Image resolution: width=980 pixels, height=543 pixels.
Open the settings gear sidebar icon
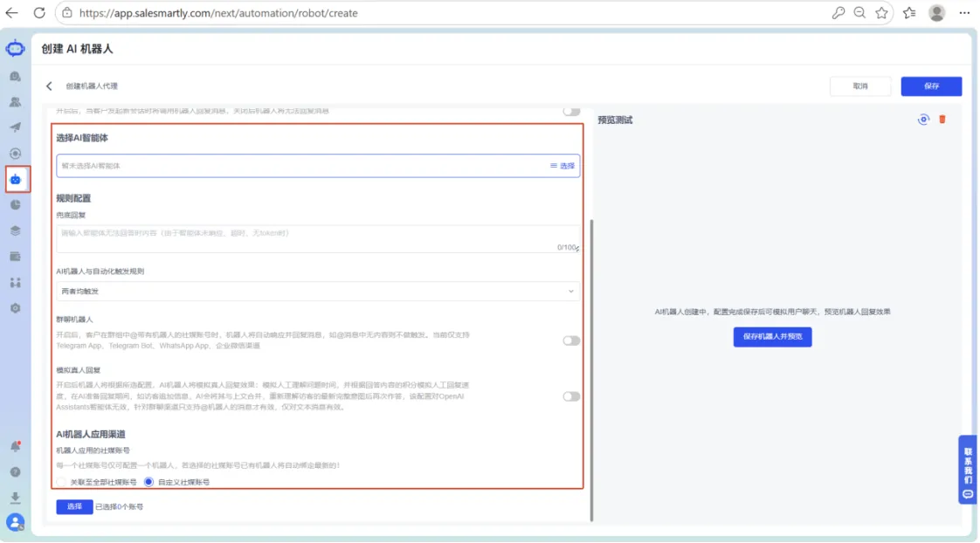tap(15, 308)
